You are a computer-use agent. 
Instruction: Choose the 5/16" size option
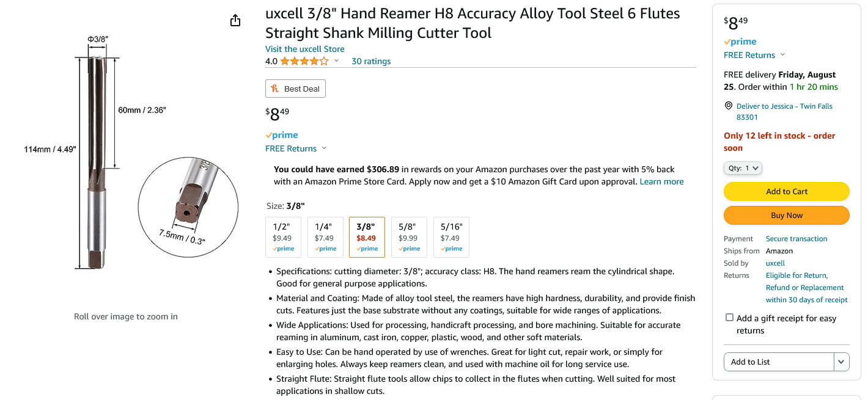451,237
